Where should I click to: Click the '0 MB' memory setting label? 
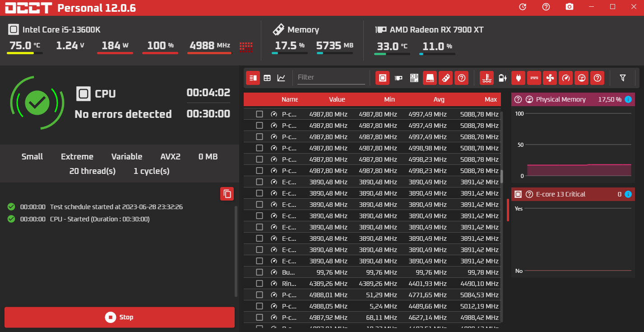208,157
